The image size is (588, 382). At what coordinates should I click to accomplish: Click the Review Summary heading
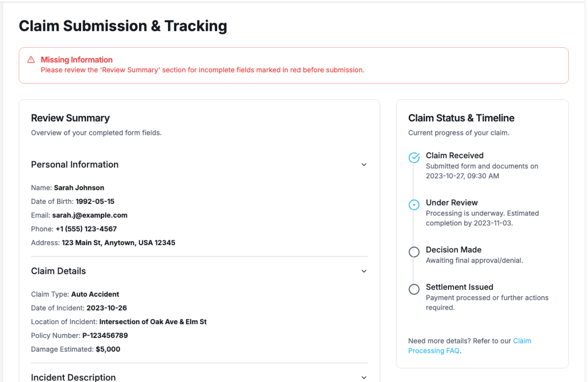[70, 118]
